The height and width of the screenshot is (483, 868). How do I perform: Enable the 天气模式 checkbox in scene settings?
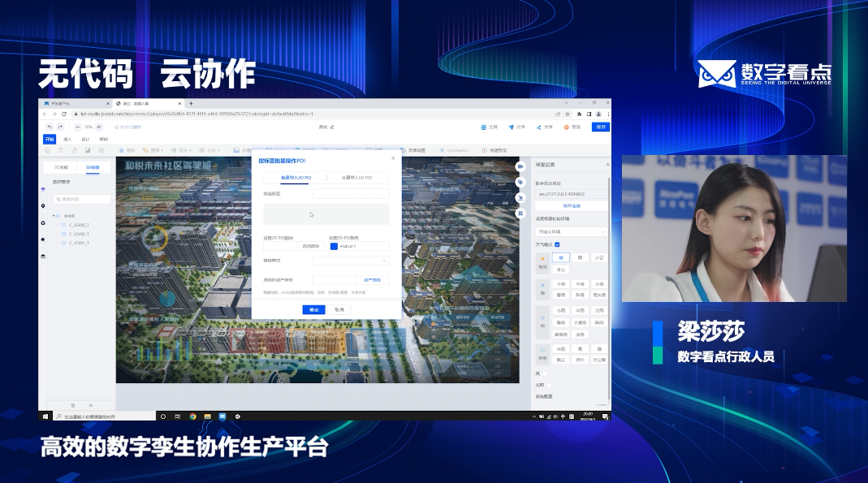click(556, 244)
